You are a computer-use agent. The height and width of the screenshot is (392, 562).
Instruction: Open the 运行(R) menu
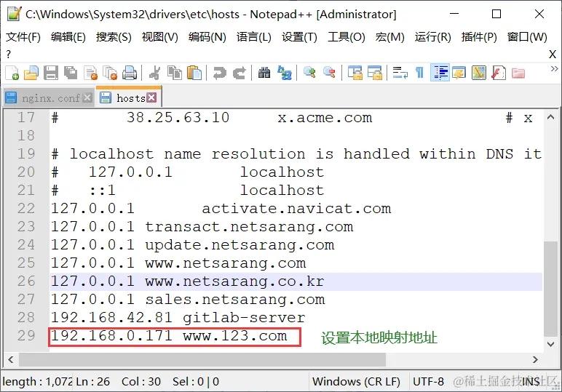[x=432, y=37]
